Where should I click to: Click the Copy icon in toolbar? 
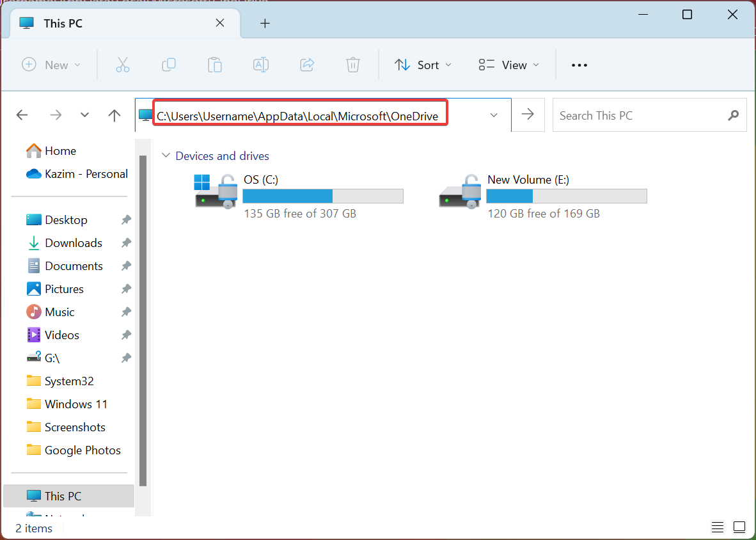tap(168, 65)
